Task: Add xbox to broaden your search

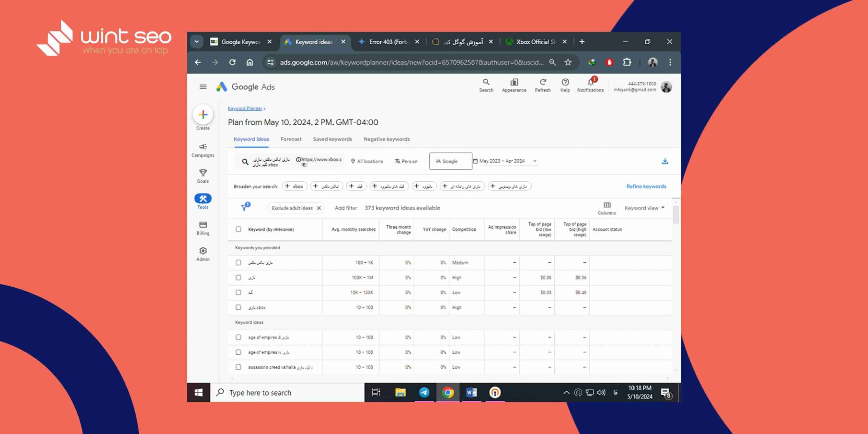Action: (295, 186)
